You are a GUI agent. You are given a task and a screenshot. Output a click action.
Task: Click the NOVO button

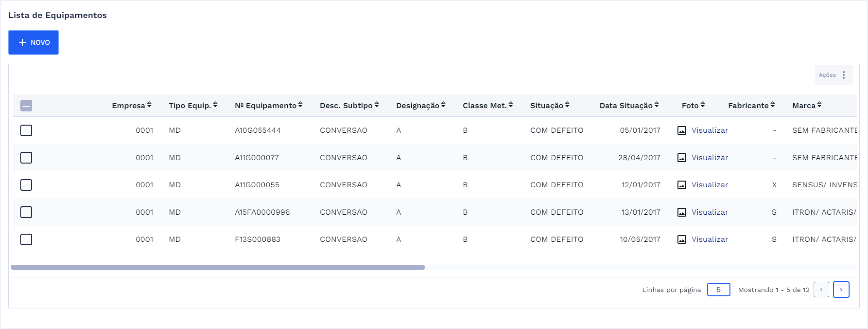tap(33, 43)
